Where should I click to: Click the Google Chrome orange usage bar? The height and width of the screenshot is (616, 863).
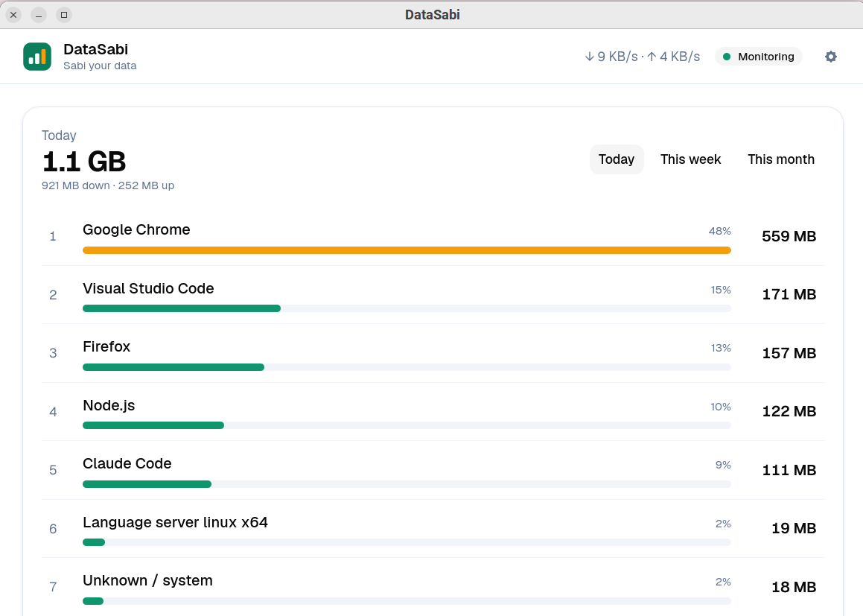(x=407, y=250)
